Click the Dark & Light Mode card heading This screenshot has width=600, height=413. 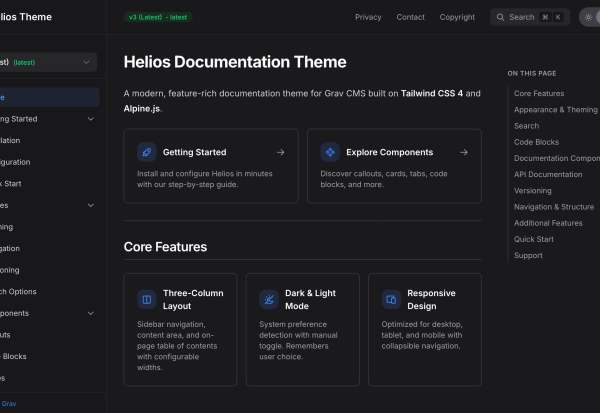(x=310, y=300)
